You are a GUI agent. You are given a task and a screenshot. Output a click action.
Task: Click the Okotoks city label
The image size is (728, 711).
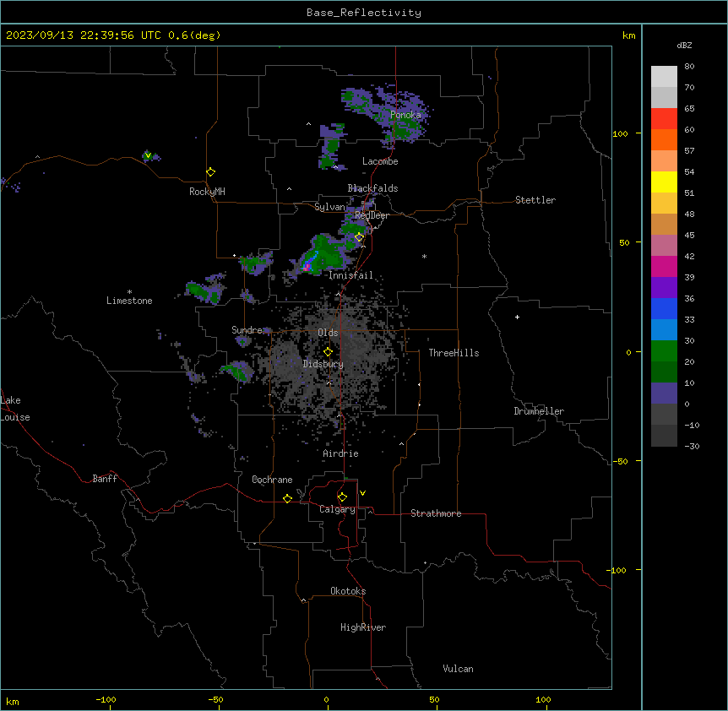pyautogui.click(x=348, y=591)
